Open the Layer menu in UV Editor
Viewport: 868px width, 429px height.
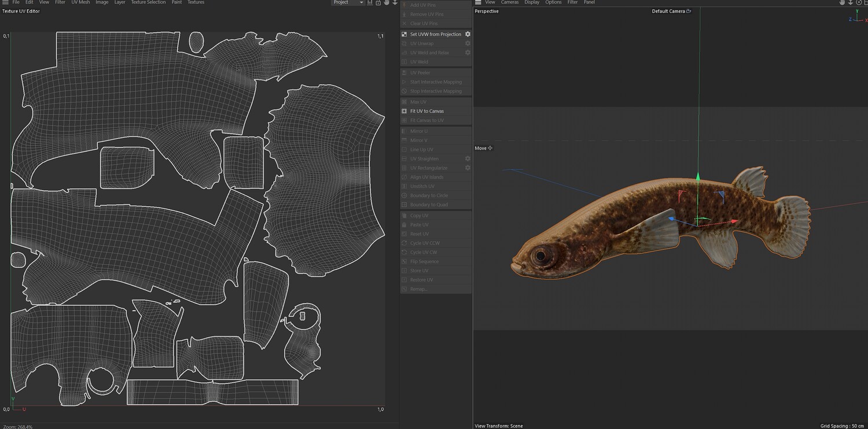coord(120,2)
